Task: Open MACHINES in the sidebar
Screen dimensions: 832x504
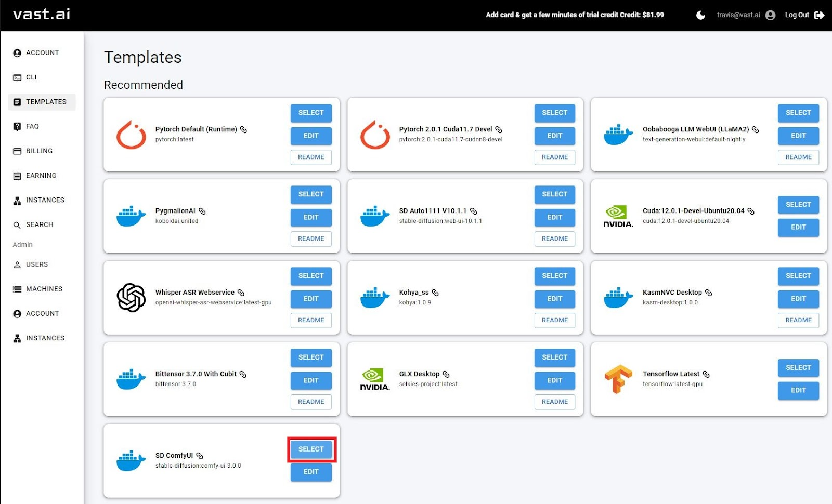Action: coord(42,289)
